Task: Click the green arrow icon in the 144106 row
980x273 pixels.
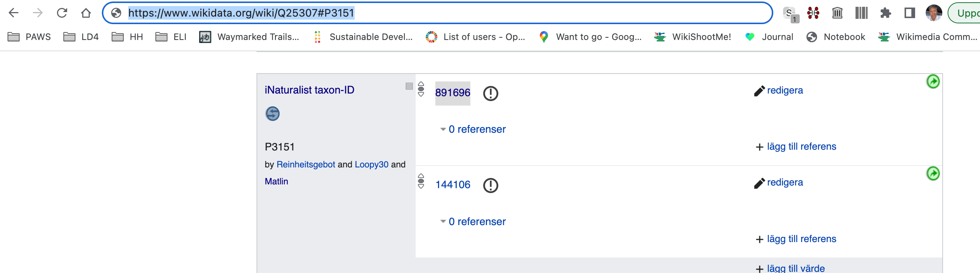Action: click(x=932, y=173)
